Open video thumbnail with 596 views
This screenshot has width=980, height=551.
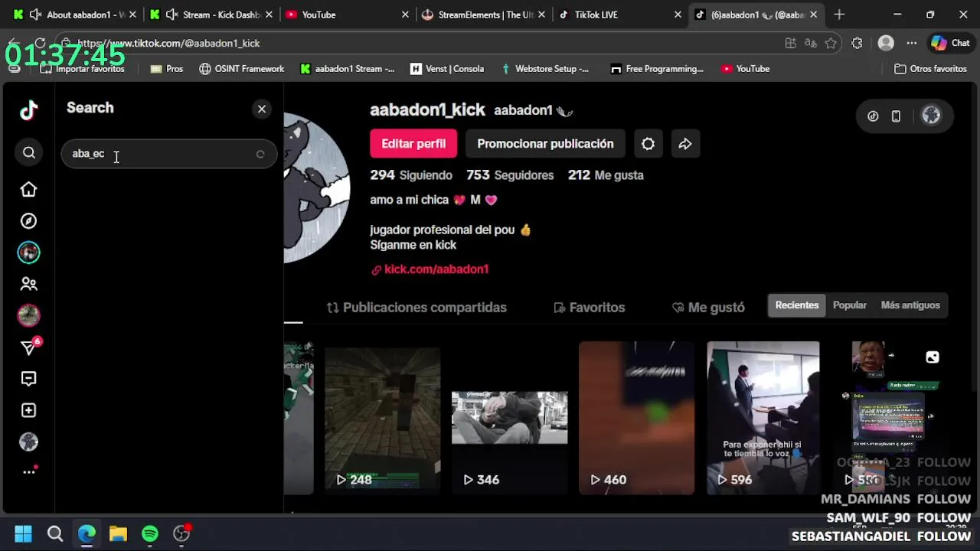pyautogui.click(x=763, y=418)
